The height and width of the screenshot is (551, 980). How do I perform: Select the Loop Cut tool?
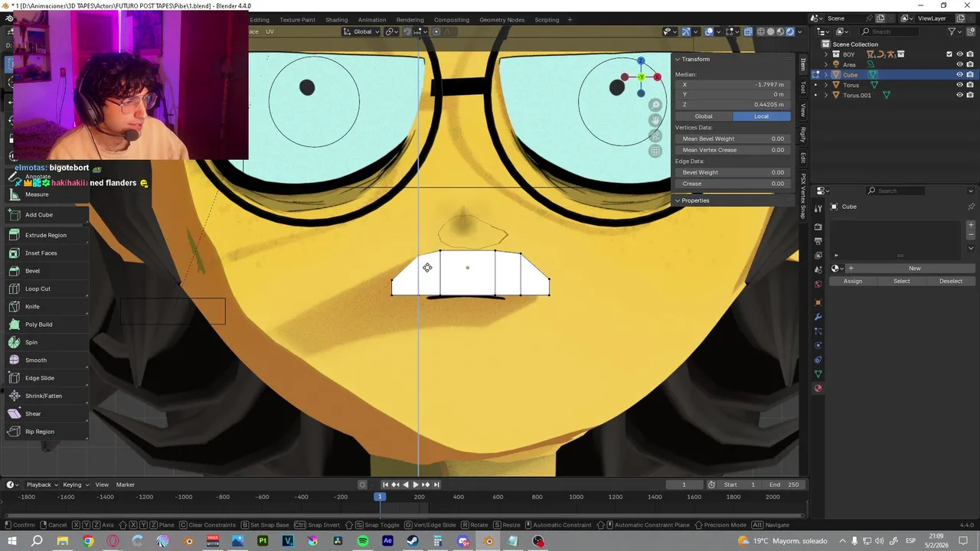point(46,289)
